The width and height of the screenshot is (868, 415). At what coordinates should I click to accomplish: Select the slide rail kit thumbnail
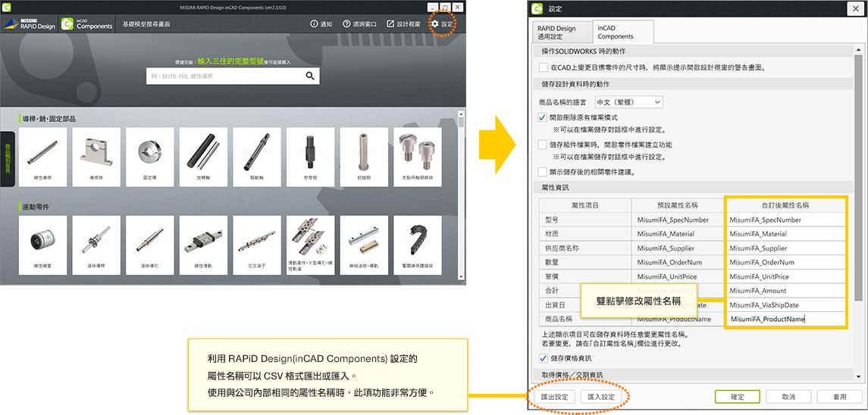pyautogui.click(x=311, y=245)
